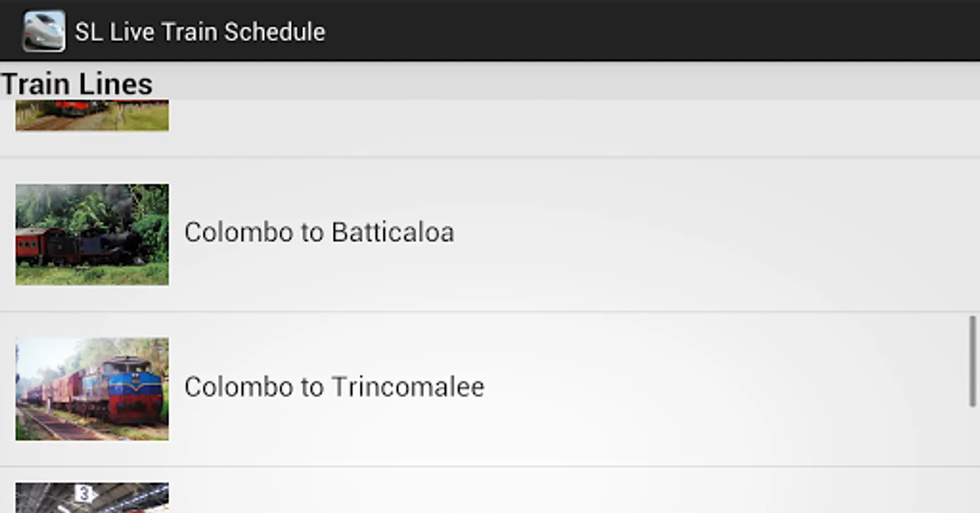
Task: Tap the platform number 3 sign image
Action: (84, 493)
